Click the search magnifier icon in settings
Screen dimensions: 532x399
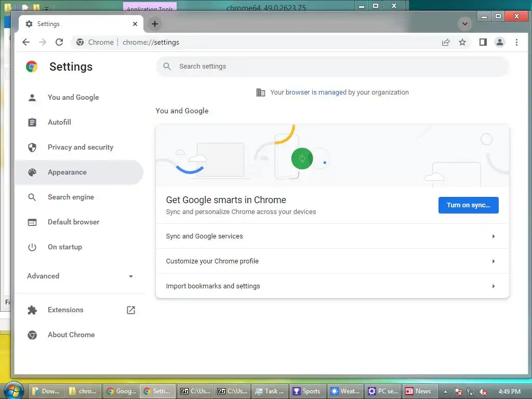pyautogui.click(x=167, y=66)
